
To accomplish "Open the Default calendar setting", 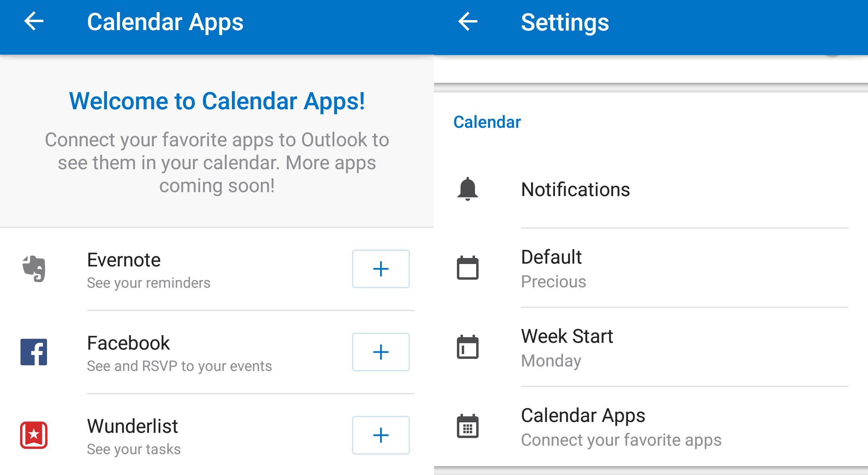I will pos(553,268).
